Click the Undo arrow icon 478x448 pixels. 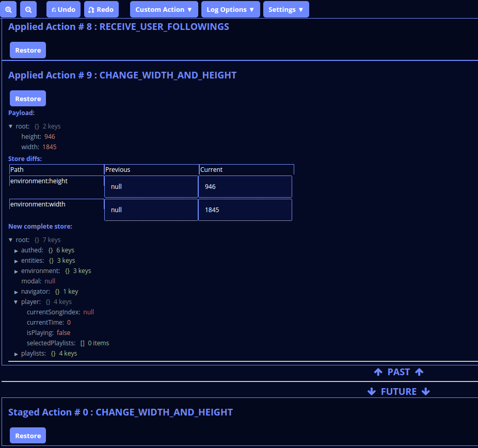(54, 9)
